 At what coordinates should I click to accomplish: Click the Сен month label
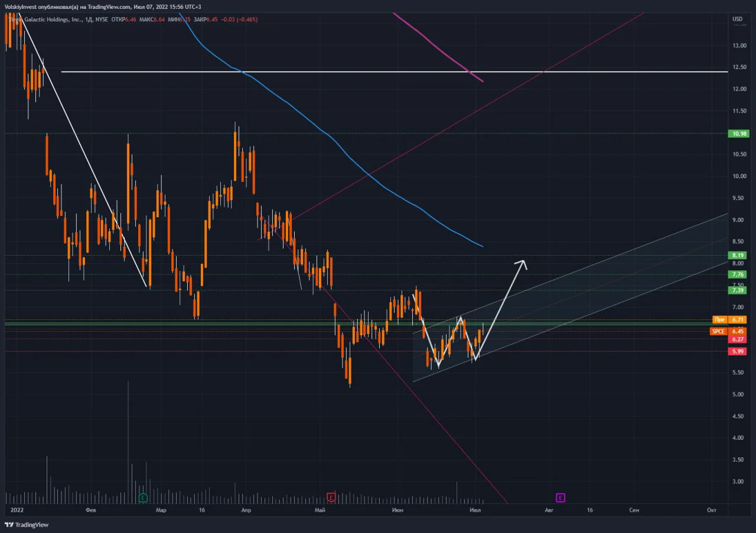coord(634,509)
